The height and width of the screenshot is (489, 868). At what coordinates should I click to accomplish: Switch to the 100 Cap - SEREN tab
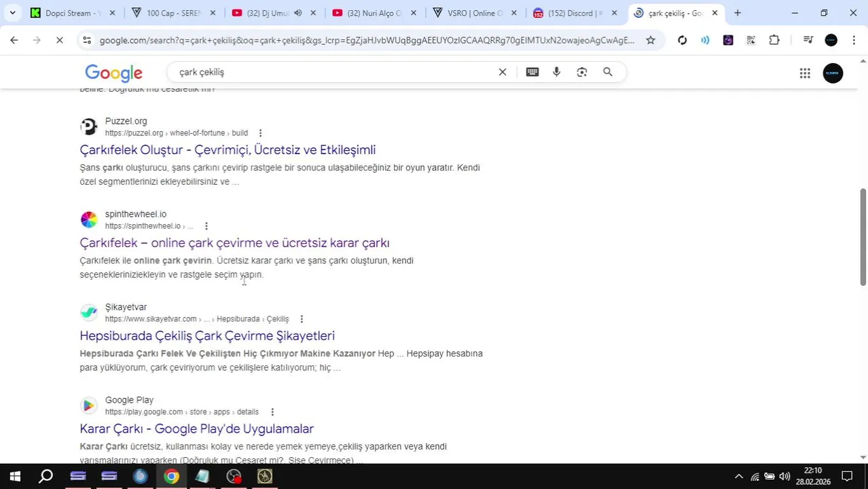174,13
